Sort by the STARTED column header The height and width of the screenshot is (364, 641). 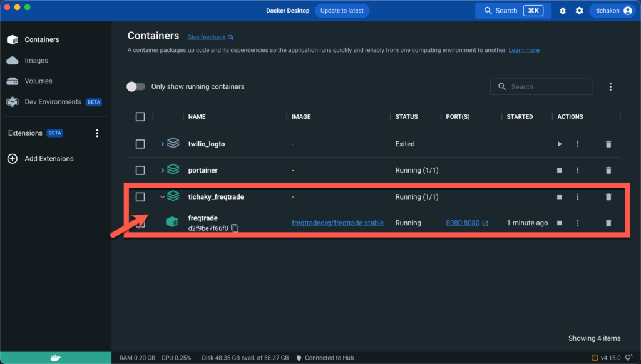coord(520,117)
